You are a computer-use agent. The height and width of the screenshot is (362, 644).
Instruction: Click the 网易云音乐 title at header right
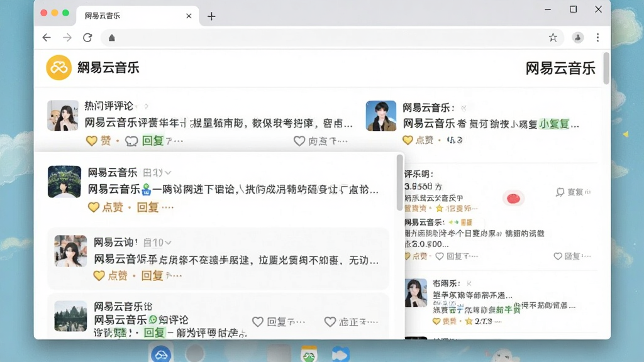[560, 68]
